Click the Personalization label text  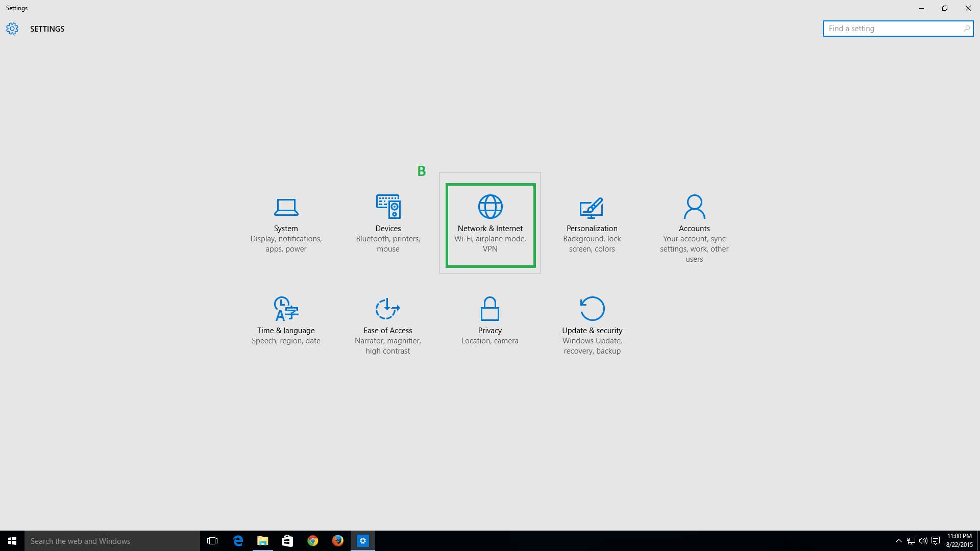[x=592, y=229]
